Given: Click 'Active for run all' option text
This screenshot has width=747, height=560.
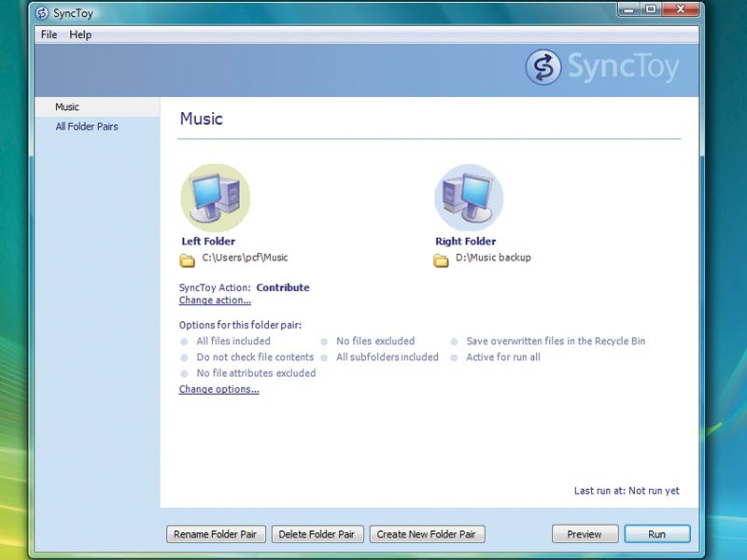Looking at the screenshot, I should [503, 357].
